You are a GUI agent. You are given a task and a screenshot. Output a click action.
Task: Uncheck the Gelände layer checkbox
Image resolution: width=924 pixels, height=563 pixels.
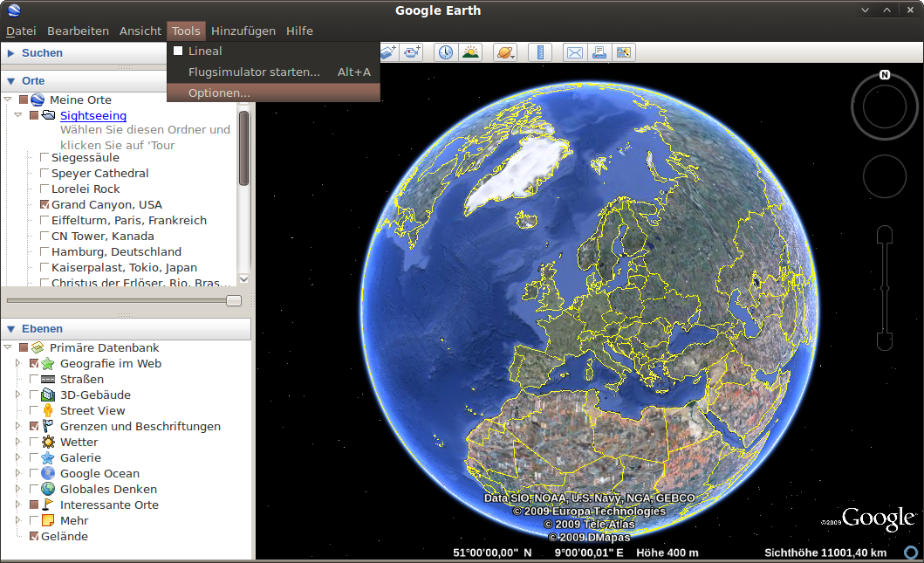[33, 537]
